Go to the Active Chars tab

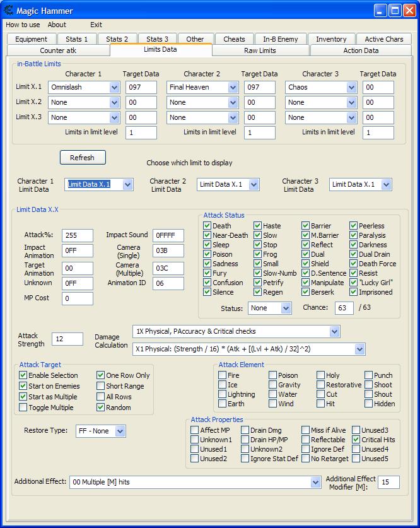click(x=384, y=39)
